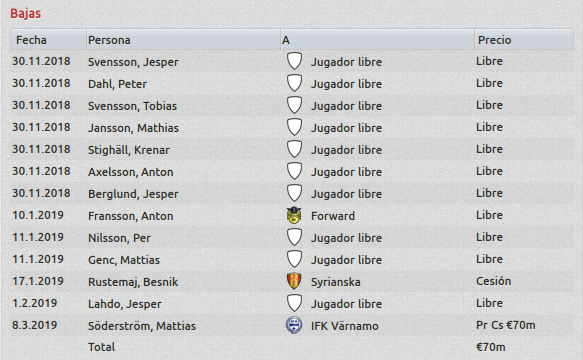This screenshot has height=360, width=583.
Task: Click the Forward club name
Action: [333, 216]
